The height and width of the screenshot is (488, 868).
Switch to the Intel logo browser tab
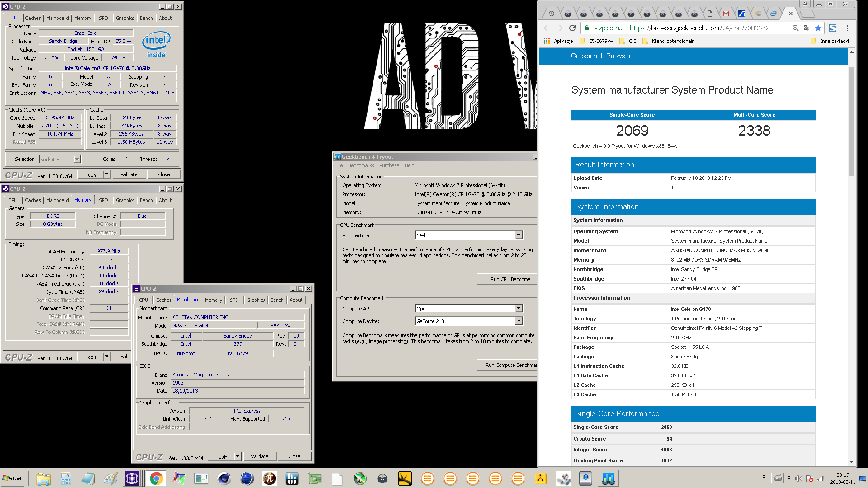point(774,14)
